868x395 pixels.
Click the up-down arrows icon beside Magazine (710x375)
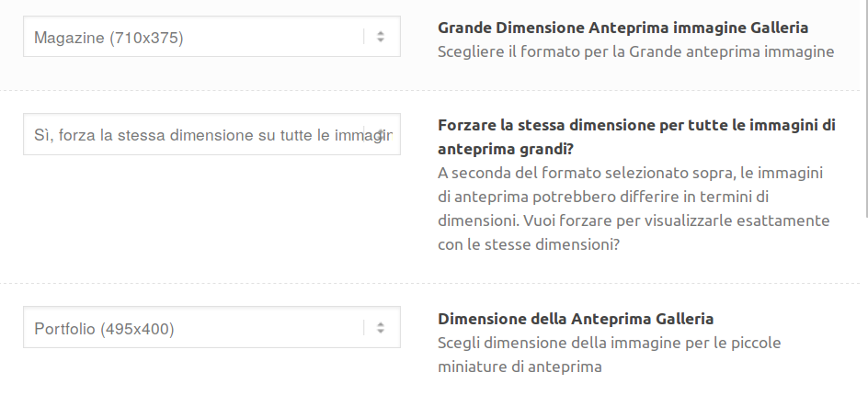(x=381, y=37)
